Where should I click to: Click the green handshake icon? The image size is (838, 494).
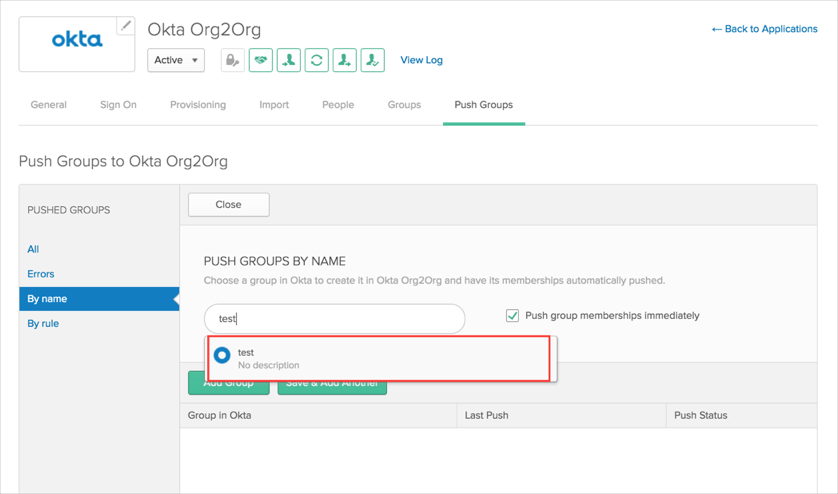click(261, 60)
